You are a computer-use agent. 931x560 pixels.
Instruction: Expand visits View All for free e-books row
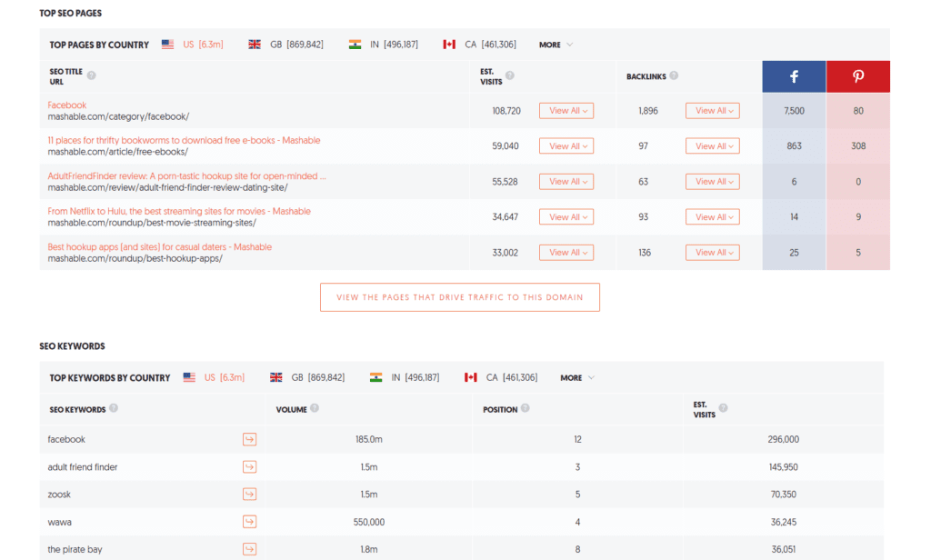[x=566, y=146]
